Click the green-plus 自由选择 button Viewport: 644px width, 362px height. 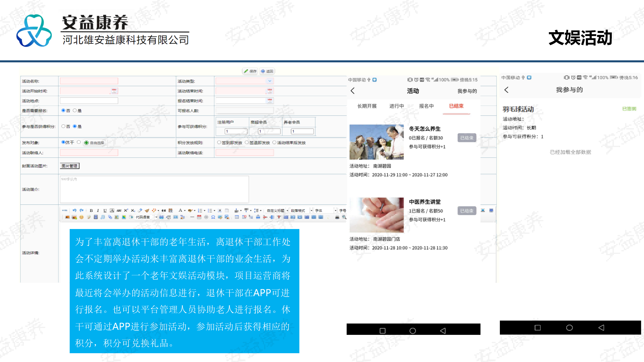[x=94, y=143]
